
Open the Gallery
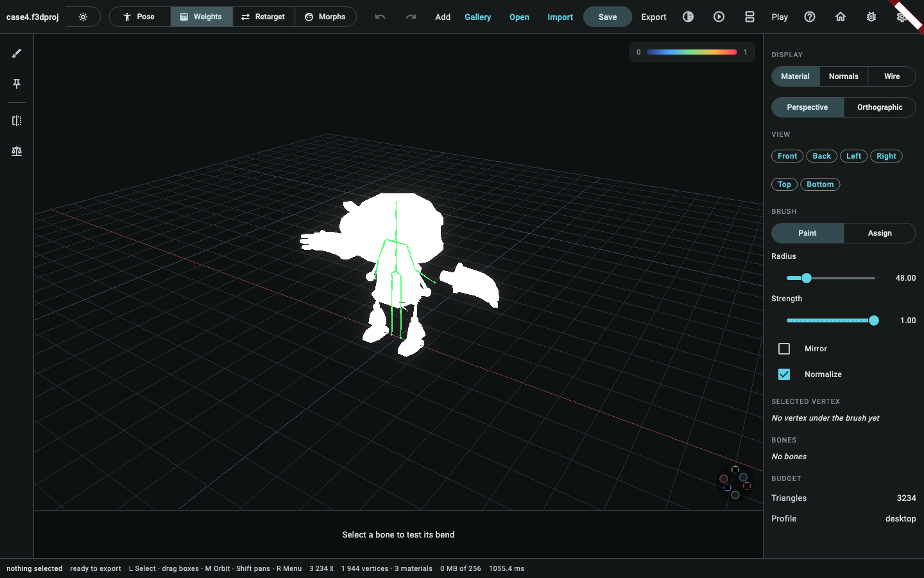(478, 17)
